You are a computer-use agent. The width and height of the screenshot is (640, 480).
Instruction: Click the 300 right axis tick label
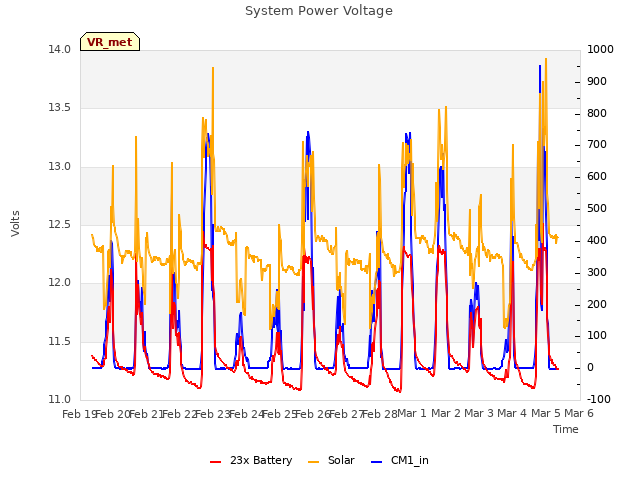pyautogui.click(x=597, y=272)
